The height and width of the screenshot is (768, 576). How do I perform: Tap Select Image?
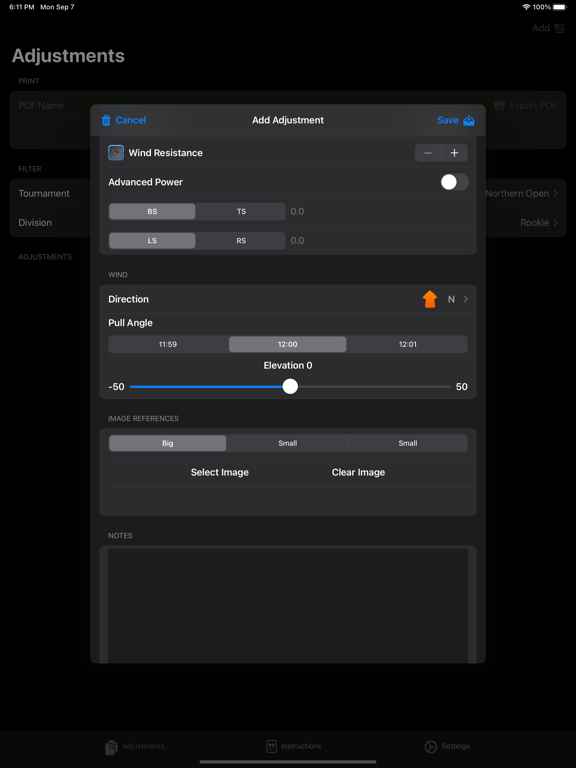[220, 472]
